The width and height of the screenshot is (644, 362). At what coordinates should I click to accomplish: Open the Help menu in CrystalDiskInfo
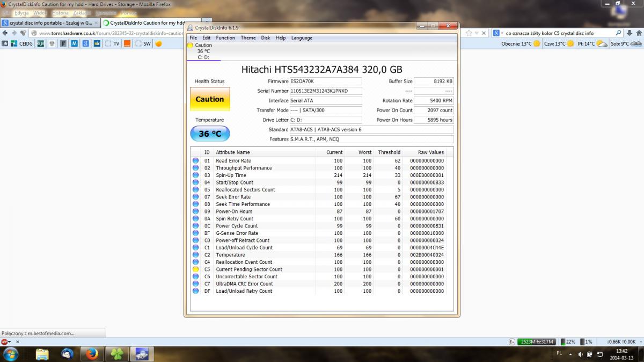(x=281, y=38)
